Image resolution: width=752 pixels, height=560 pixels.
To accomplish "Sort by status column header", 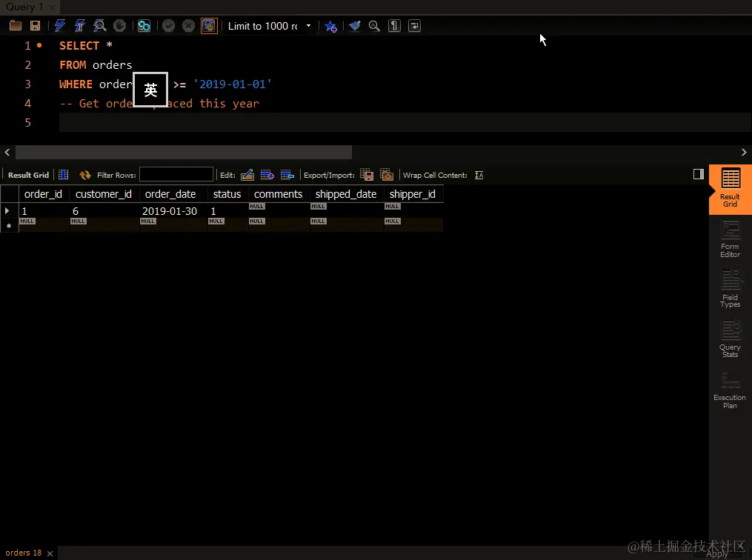I will (x=227, y=194).
